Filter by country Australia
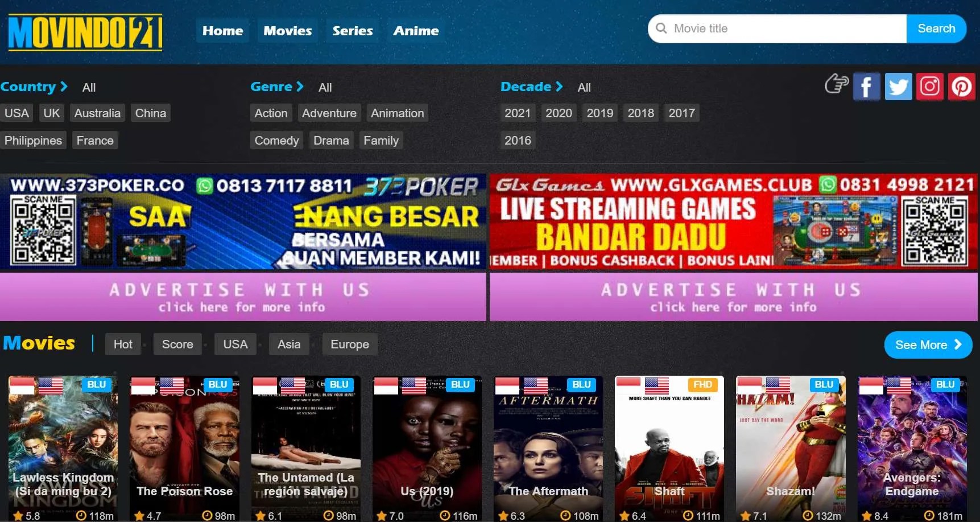 pyautogui.click(x=97, y=113)
